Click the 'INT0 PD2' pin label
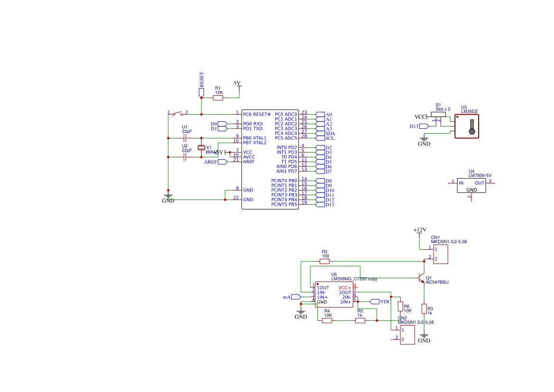This screenshot has width=554, height=392. (x=287, y=148)
